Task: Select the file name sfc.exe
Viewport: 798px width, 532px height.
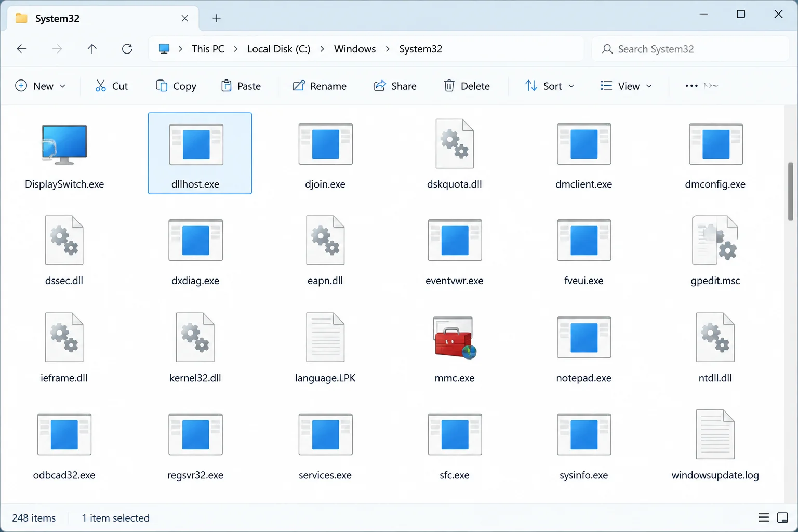Action: pos(455,475)
